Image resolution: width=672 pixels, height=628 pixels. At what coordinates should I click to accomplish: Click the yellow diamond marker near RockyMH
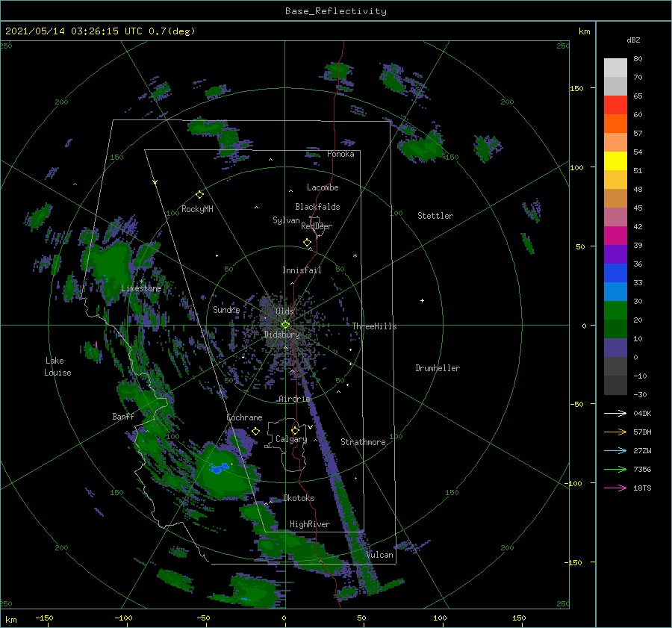pos(199,195)
